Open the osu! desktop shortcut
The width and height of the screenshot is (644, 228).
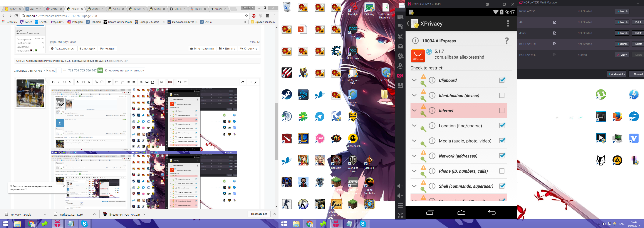pyautogui.click(x=320, y=139)
